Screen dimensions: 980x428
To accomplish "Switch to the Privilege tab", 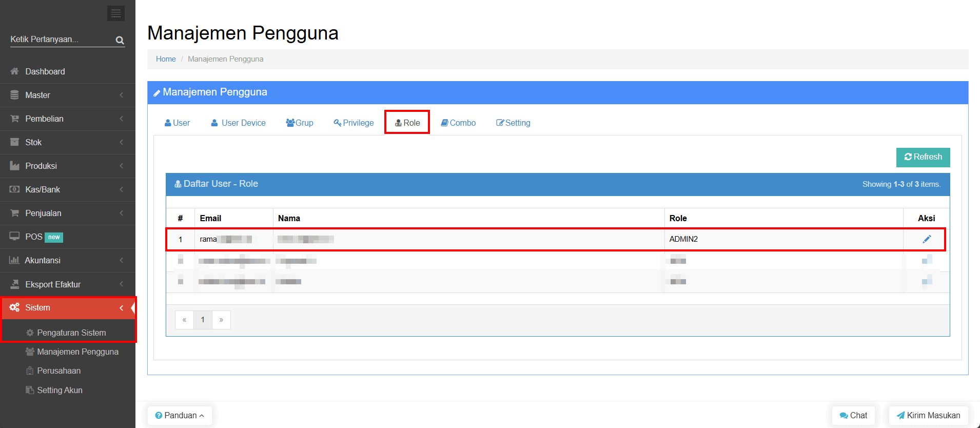I will 354,123.
